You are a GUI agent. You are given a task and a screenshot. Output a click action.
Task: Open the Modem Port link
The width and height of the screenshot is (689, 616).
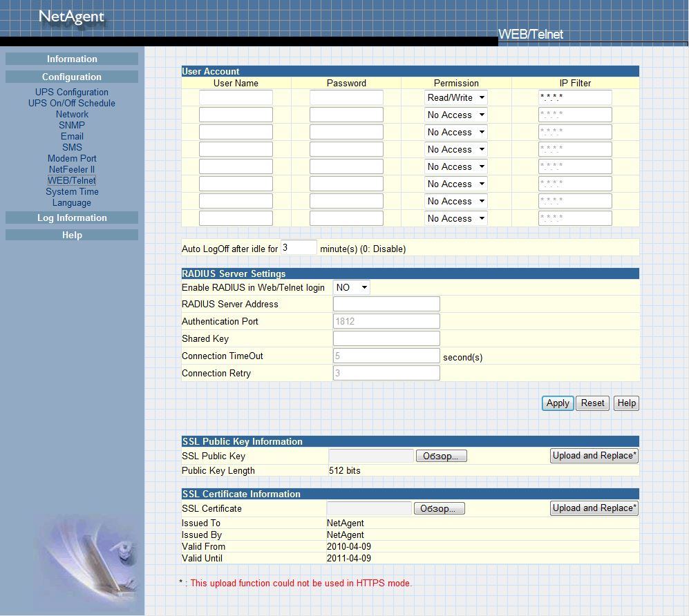tap(72, 159)
